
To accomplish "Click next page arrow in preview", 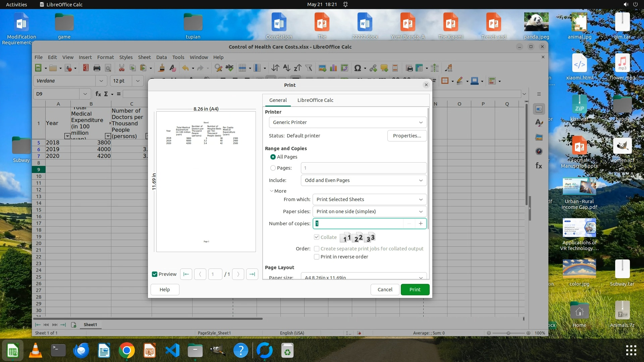I will (238, 274).
